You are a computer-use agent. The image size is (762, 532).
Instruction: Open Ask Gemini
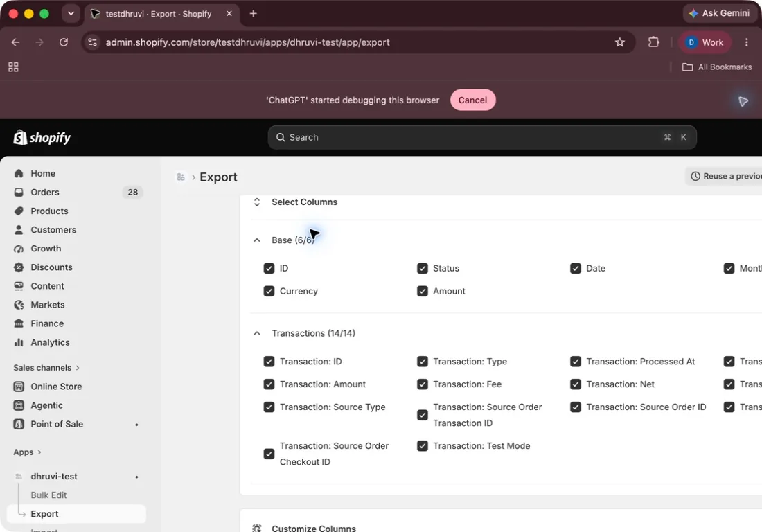[720, 14]
